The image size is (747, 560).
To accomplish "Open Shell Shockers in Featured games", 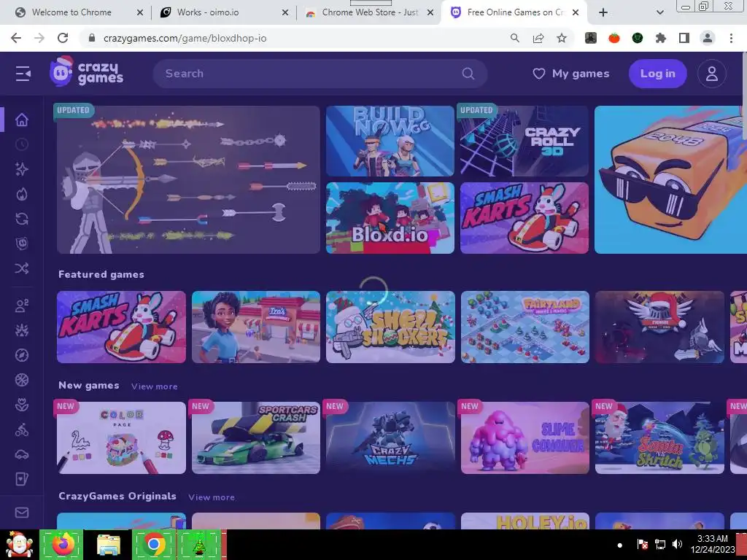I will tap(390, 327).
